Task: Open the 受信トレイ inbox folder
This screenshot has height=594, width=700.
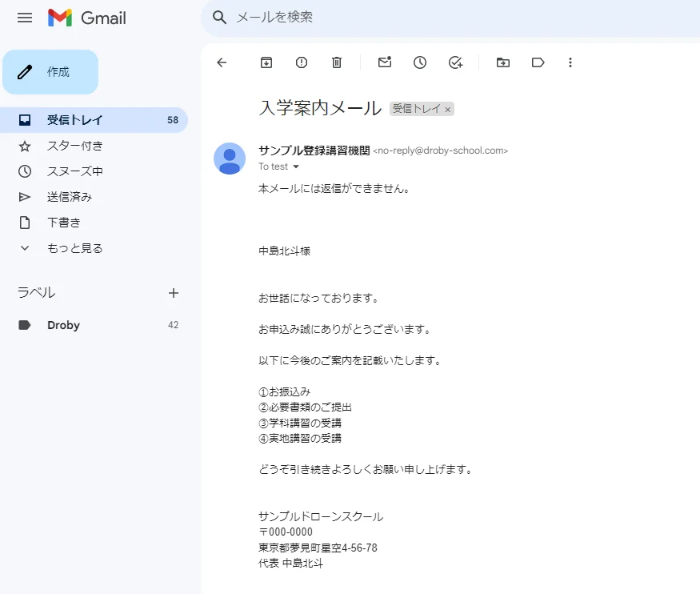Action: [74, 120]
